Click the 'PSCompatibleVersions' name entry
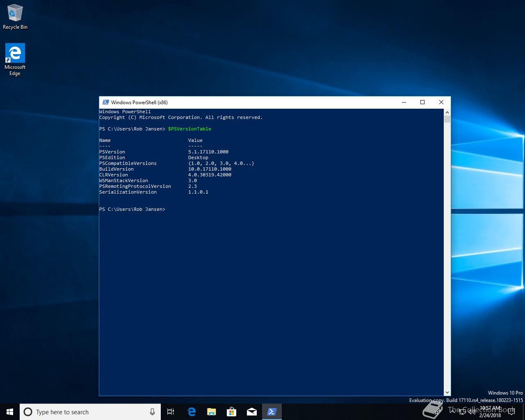525x420 pixels. pyautogui.click(x=128, y=163)
